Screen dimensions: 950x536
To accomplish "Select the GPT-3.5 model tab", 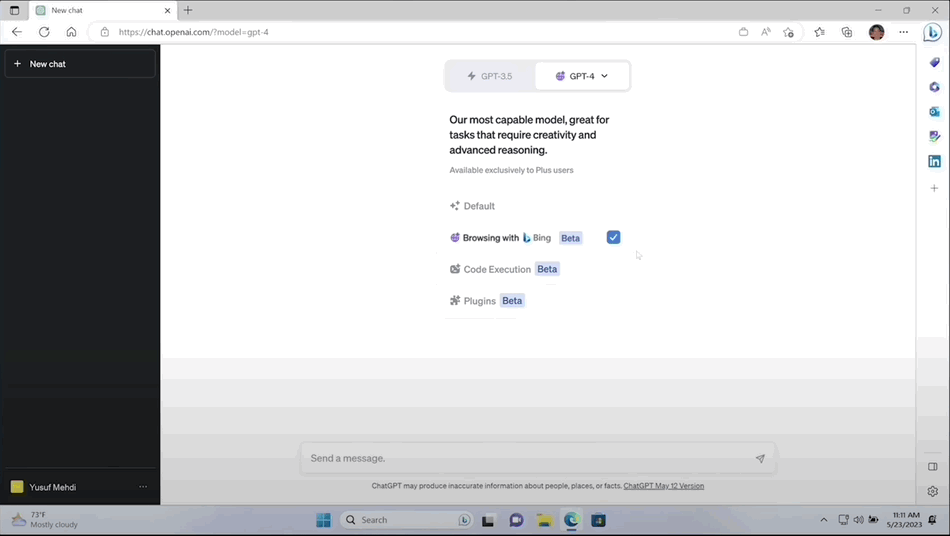I will pyautogui.click(x=490, y=76).
